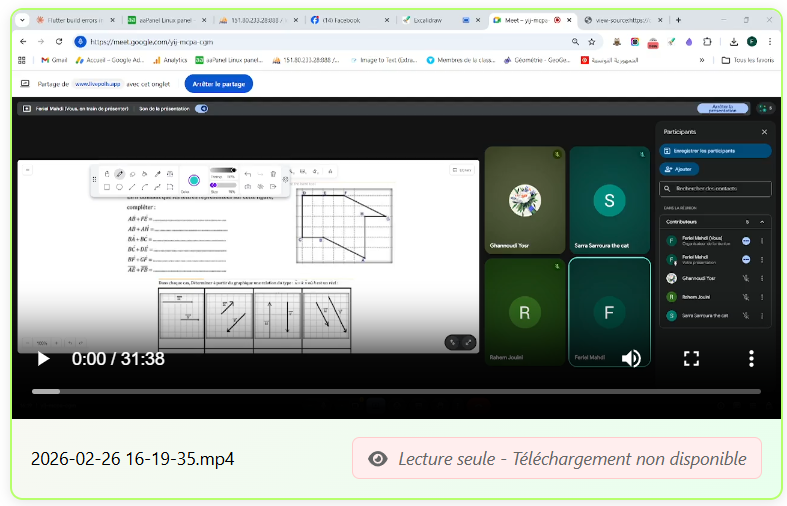Click the undo arrow in whiteboard toolbar
The height and width of the screenshot is (506, 787).
247,174
